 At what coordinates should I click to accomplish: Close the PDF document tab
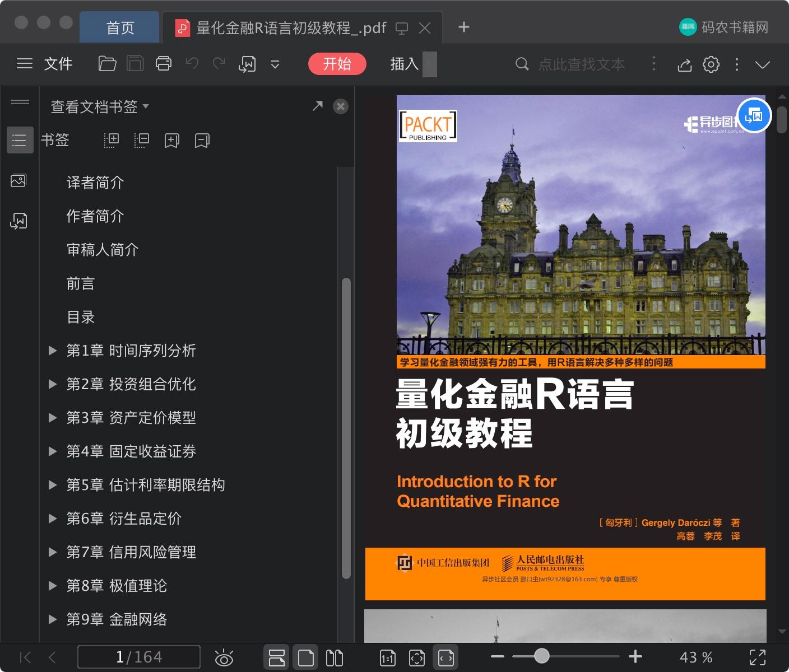click(425, 28)
